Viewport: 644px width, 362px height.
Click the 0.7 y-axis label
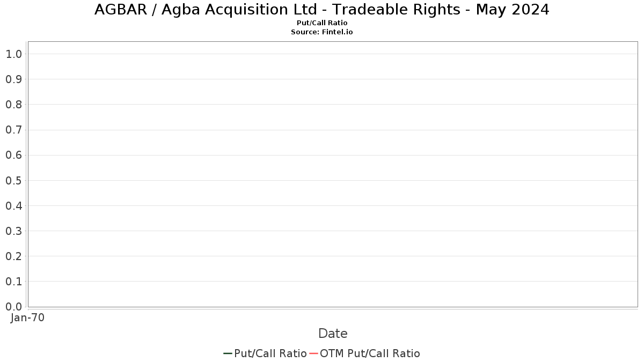click(13, 130)
